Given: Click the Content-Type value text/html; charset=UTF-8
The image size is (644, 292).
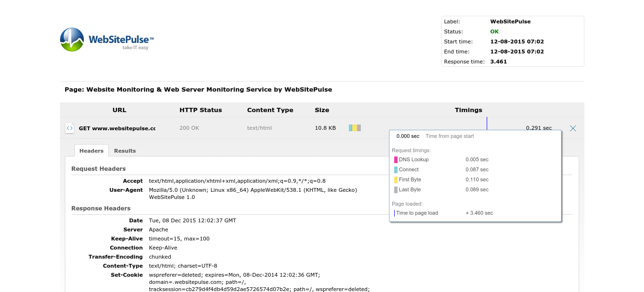Looking at the screenshot, I should (x=183, y=266).
